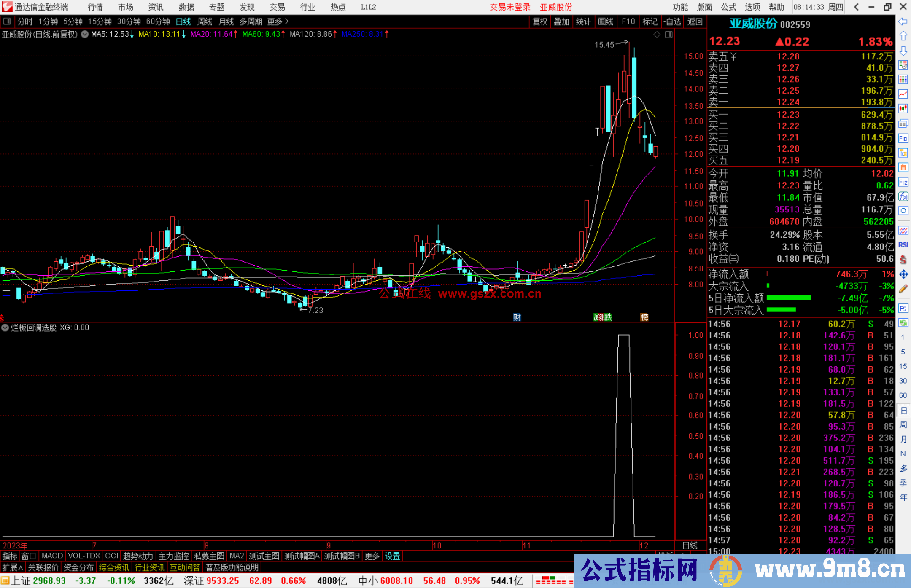Open the 资讯 menu
Viewport: 911px width, 588px height.
156,7
